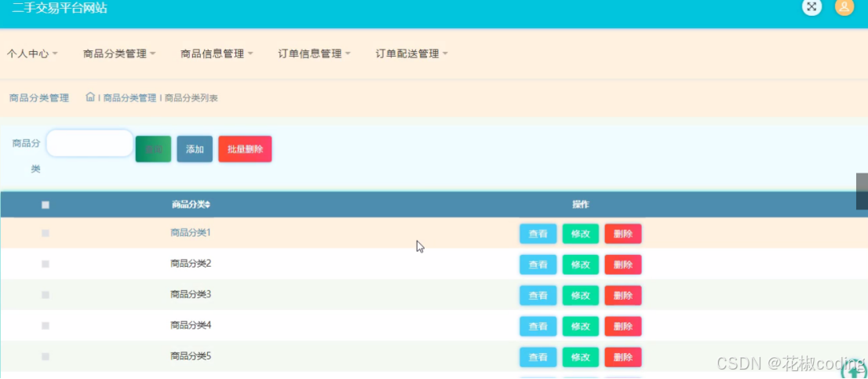Viewport: 868px width, 379px height.
Task: Click 删除 for 商品分类4
Action: [x=623, y=326]
